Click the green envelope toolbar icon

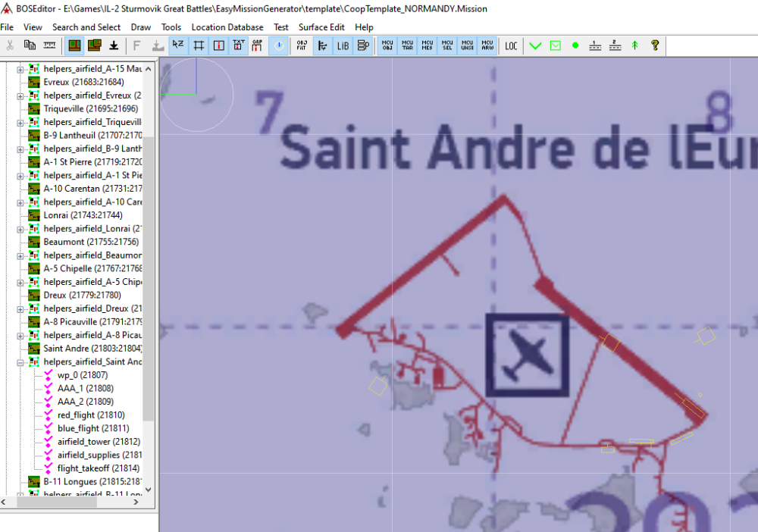[556, 45]
